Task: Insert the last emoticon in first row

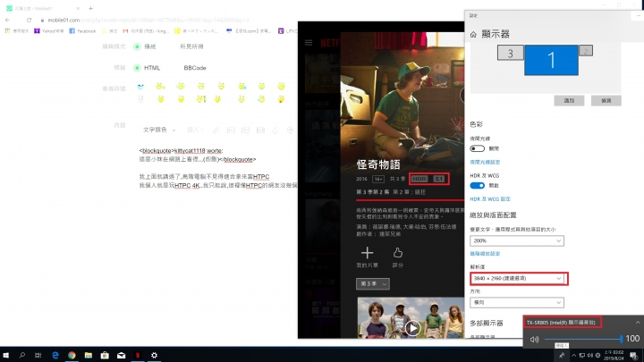Action: pyautogui.click(x=281, y=86)
